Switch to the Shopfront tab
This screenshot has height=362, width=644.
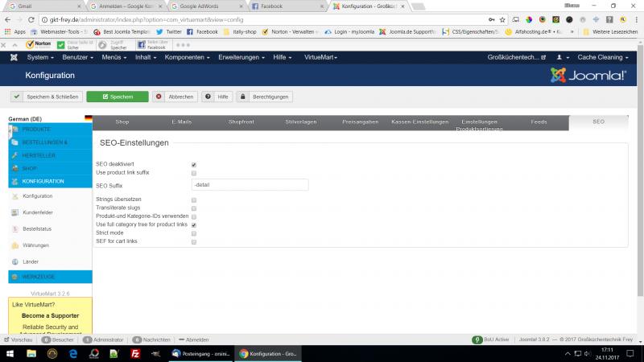point(241,122)
